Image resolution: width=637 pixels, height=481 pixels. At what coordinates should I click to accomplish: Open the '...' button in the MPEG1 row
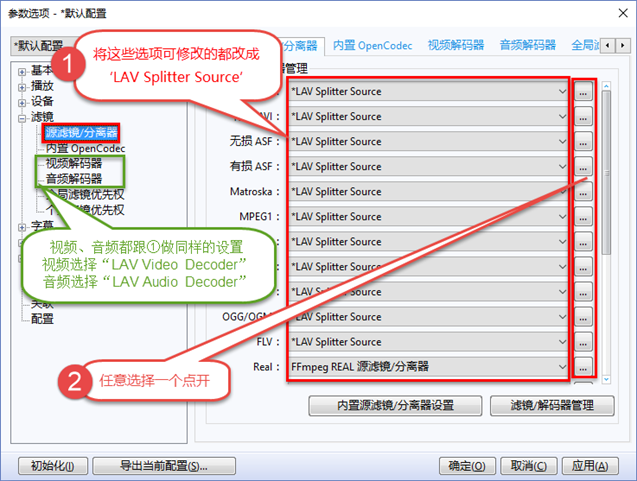(583, 217)
